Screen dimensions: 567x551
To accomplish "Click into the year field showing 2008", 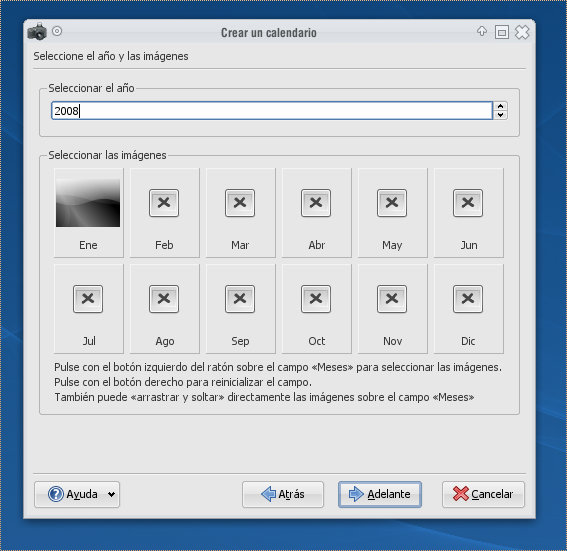I will click(272, 111).
